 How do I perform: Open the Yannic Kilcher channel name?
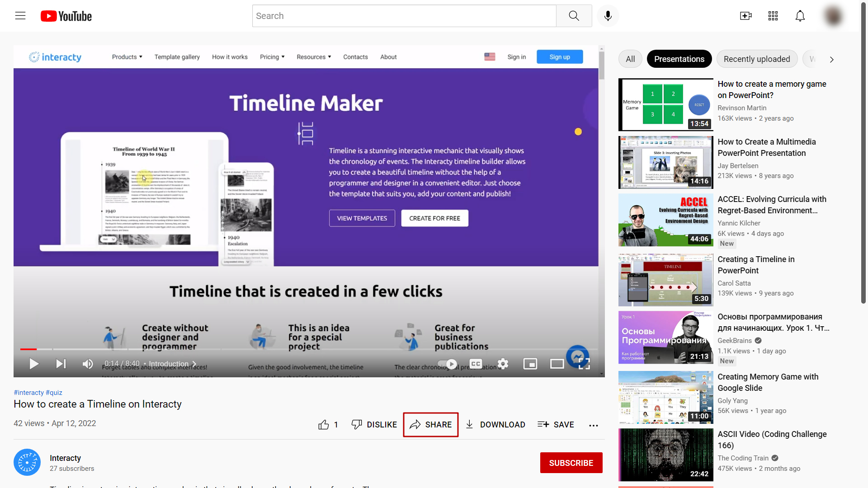[739, 223]
